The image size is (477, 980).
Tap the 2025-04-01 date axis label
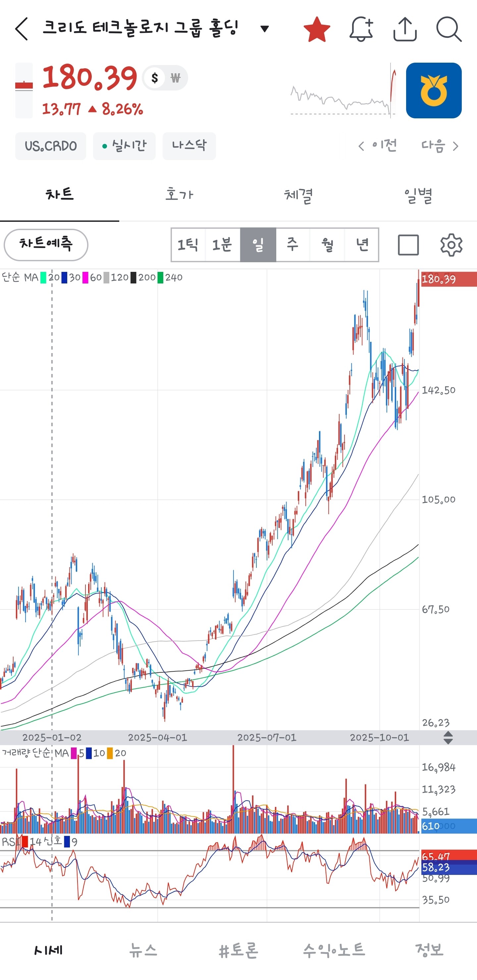[x=158, y=737]
